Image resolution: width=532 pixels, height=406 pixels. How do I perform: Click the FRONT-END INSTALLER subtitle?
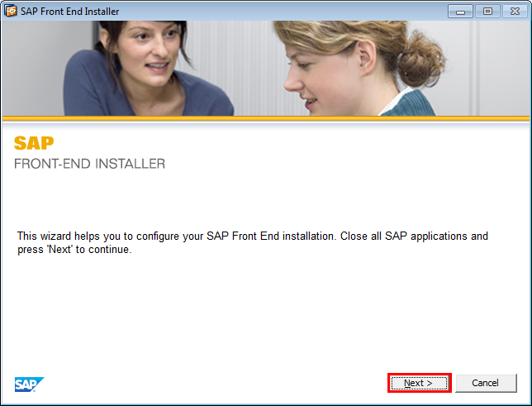click(x=89, y=164)
